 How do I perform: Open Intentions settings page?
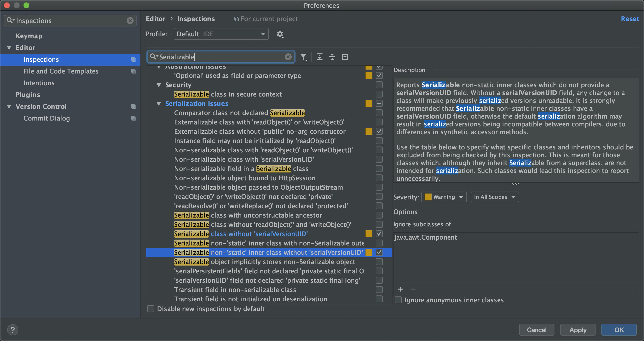coord(39,83)
